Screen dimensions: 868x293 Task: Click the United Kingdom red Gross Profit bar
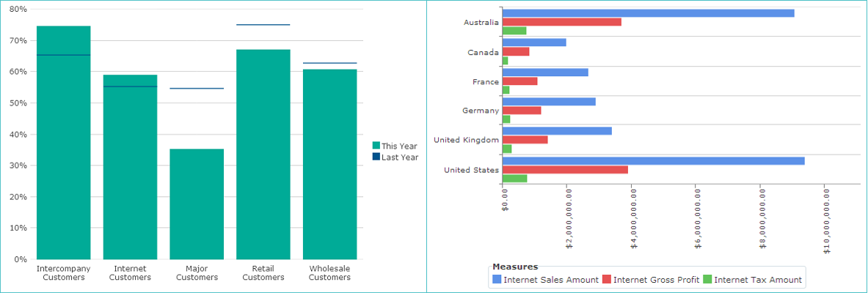[x=525, y=140]
